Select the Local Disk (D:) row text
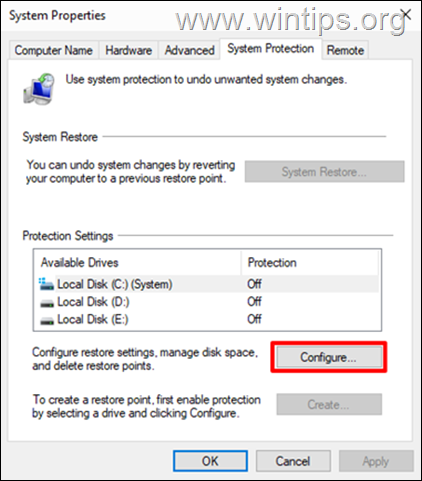This screenshot has width=422, height=481. click(x=93, y=302)
